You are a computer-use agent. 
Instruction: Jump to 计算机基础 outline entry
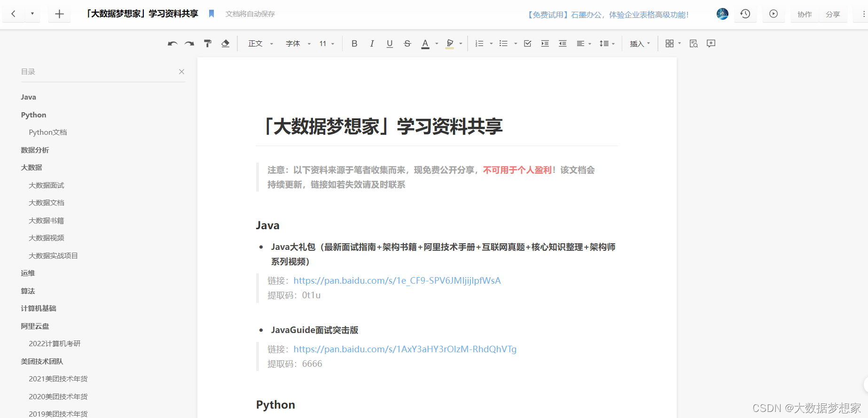click(x=39, y=309)
